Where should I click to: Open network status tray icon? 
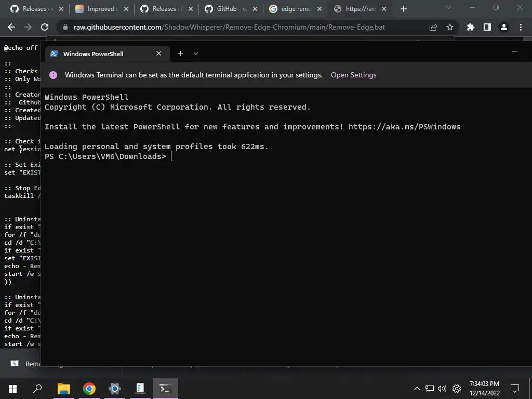pyautogui.click(x=430, y=389)
